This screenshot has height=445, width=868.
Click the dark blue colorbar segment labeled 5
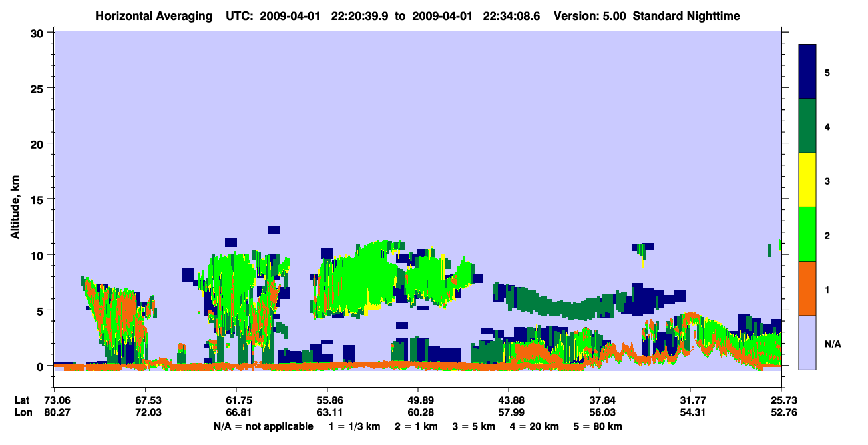(x=807, y=72)
